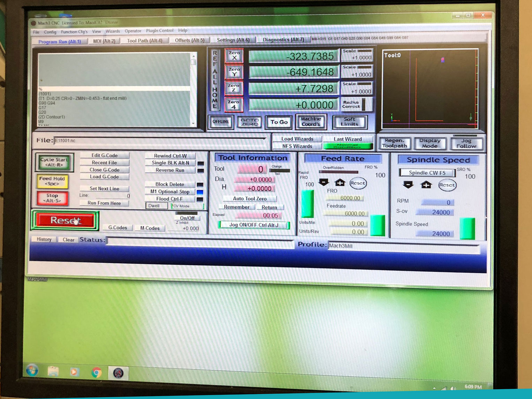
Task: Open the Config menu
Action: (x=50, y=32)
